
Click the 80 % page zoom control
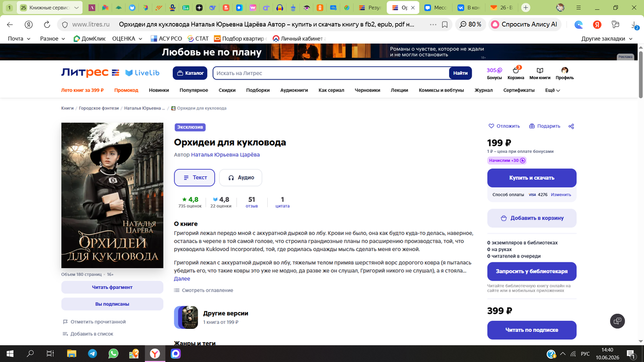click(471, 25)
